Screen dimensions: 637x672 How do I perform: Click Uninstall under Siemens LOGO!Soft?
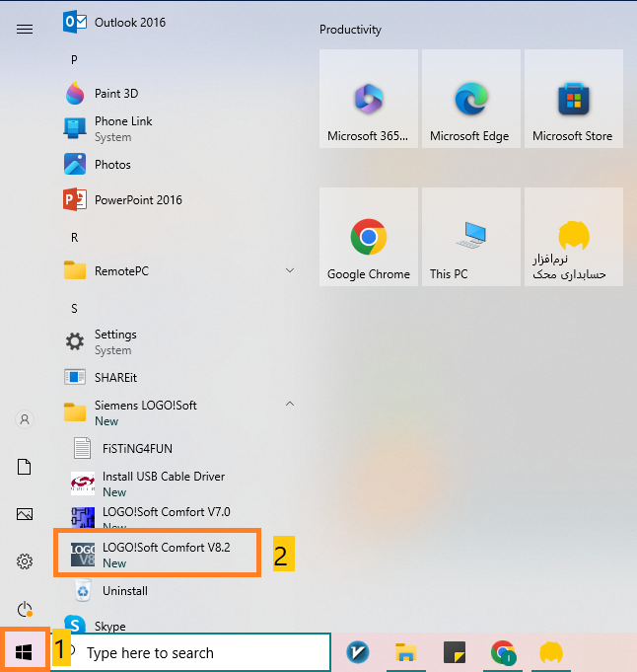(110, 590)
